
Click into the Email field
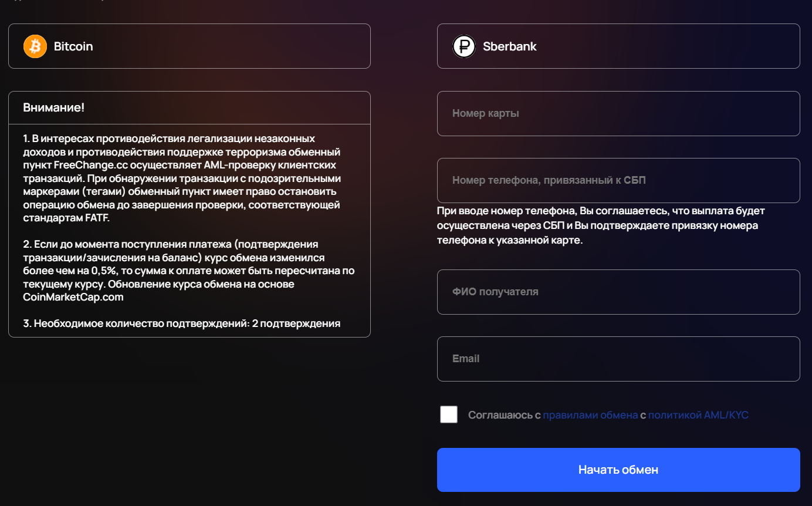pos(618,359)
